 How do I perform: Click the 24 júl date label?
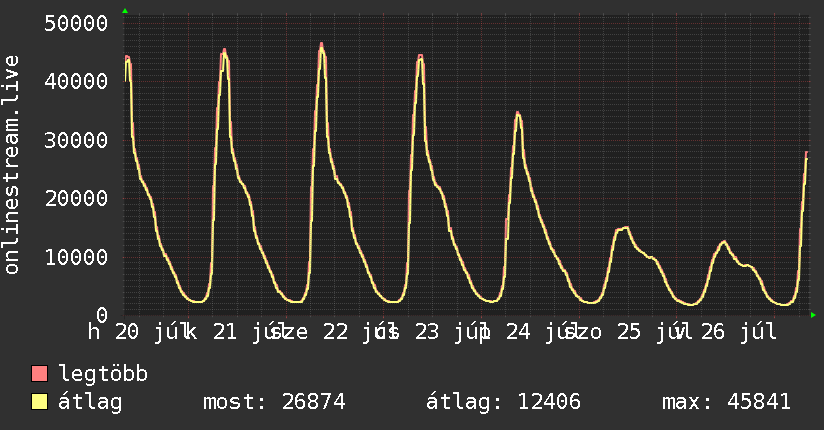click(x=539, y=332)
